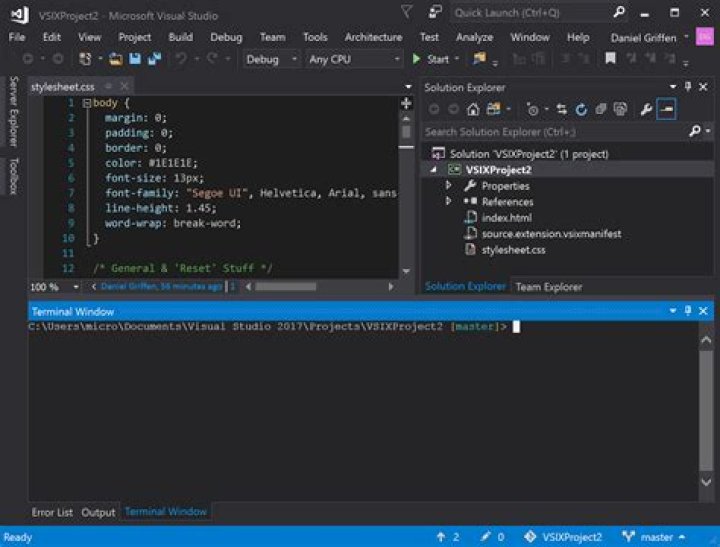Open the Architecture menu
The width and height of the screenshot is (720, 547).
[x=373, y=37]
